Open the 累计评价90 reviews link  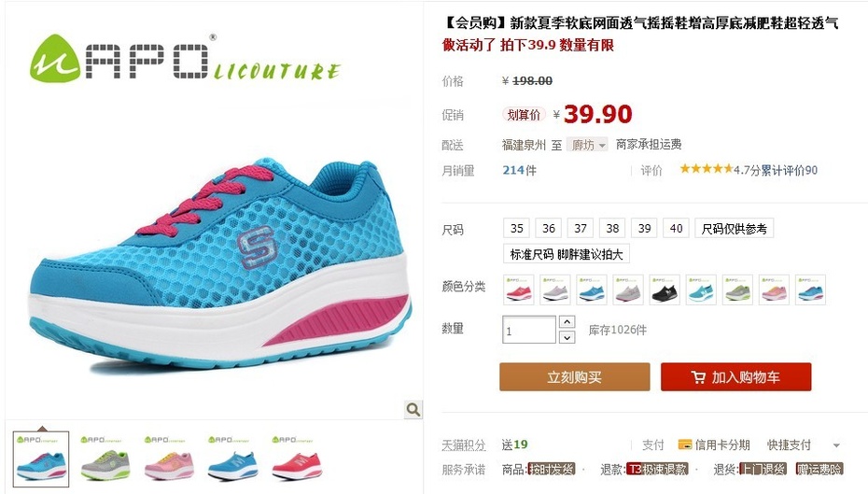click(x=790, y=171)
